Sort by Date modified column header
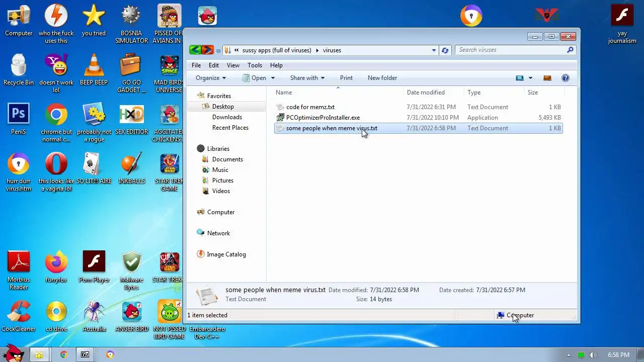 pyautogui.click(x=434, y=93)
